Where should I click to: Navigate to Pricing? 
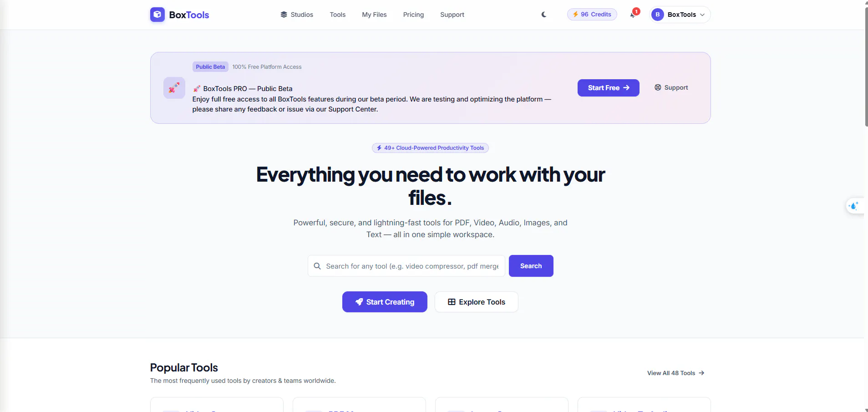pos(413,15)
